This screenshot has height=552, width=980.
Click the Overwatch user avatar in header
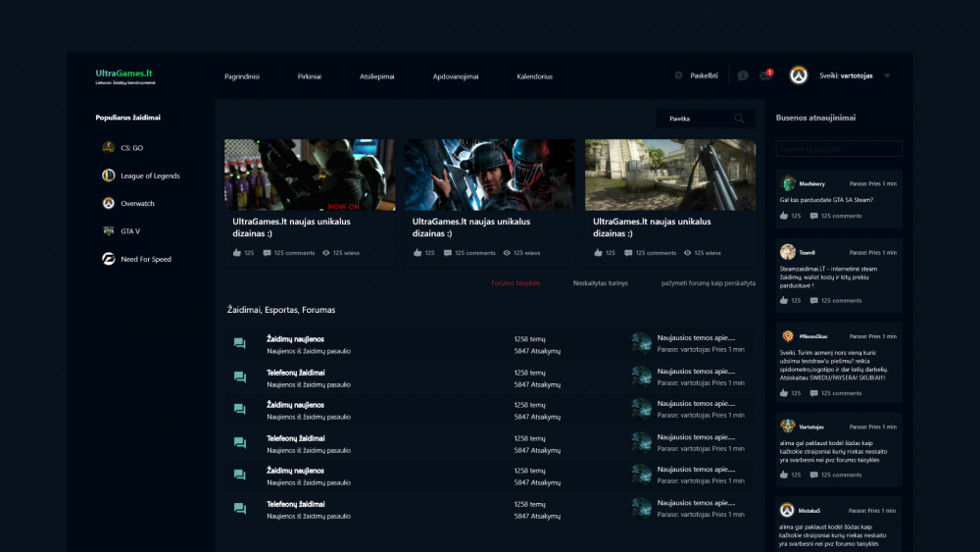(x=798, y=75)
